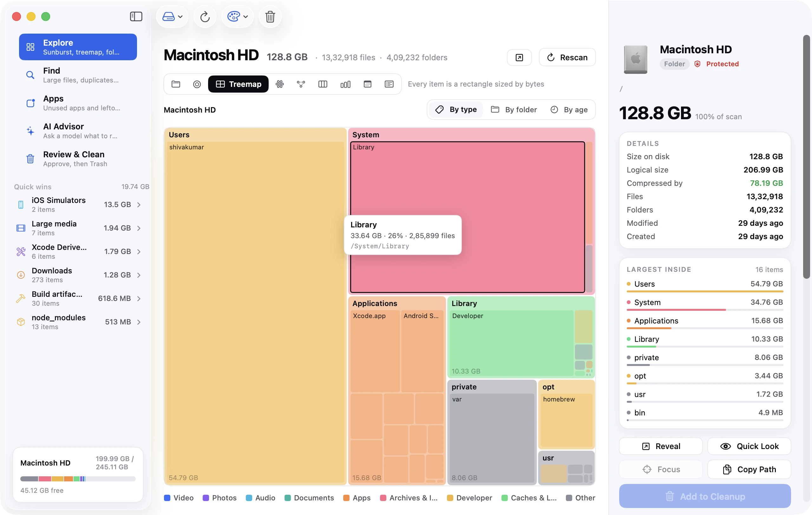812x515 pixels.
Task: Click the Users size bar in Largest Inside
Action: point(705,291)
